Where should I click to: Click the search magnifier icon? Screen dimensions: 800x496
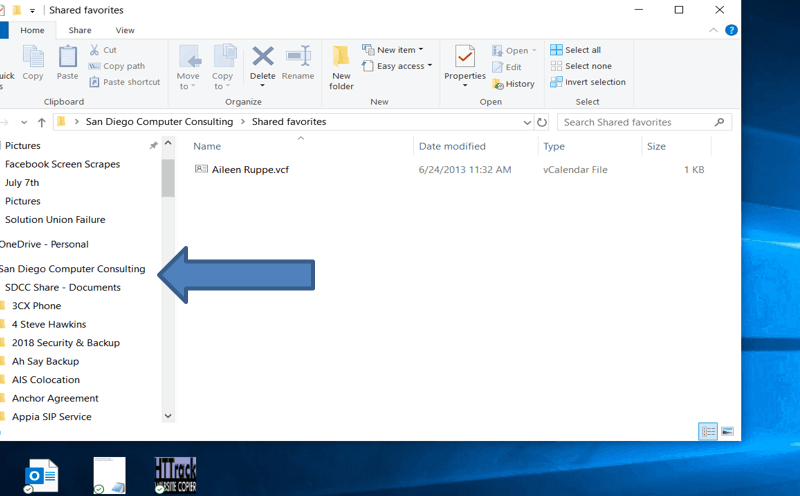pyautogui.click(x=719, y=122)
